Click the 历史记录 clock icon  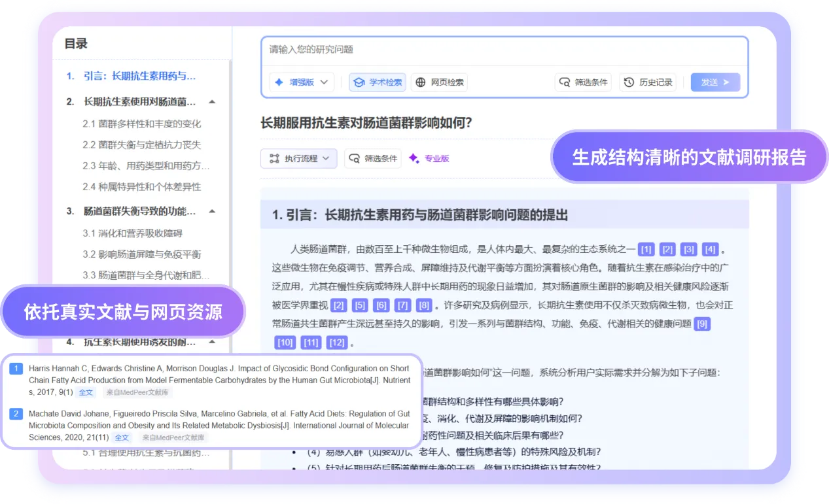pyautogui.click(x=629, y=82)
